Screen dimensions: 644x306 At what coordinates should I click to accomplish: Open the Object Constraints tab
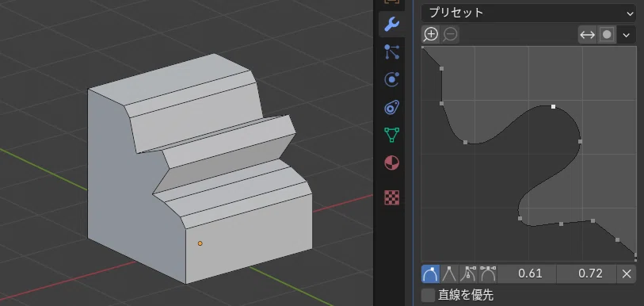(x=391, y=107)
